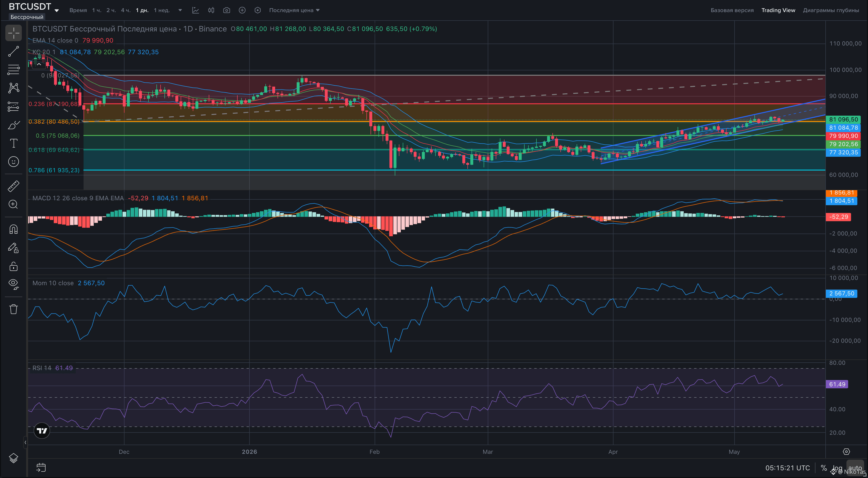Select the 4 ч. timeframe
868x478 pixels.
(x=126, y=10)
